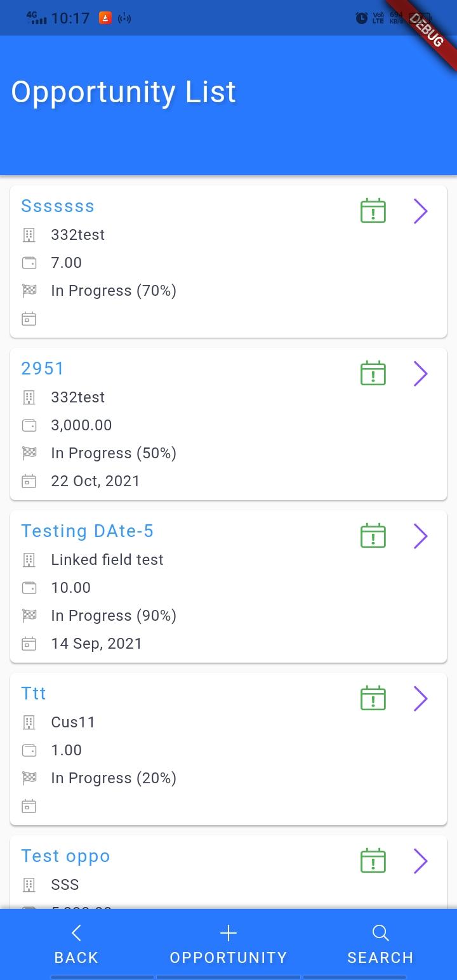Click the plus icon above Opportunity
The height and width of the screenshot is (980, 457).
pyautogui.click(x=228, y=932)
